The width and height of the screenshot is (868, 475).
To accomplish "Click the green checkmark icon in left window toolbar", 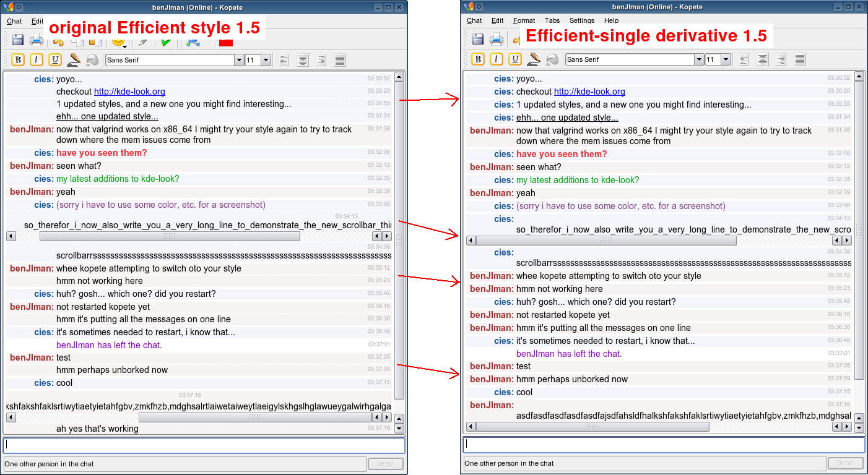I will pos(165,42).
